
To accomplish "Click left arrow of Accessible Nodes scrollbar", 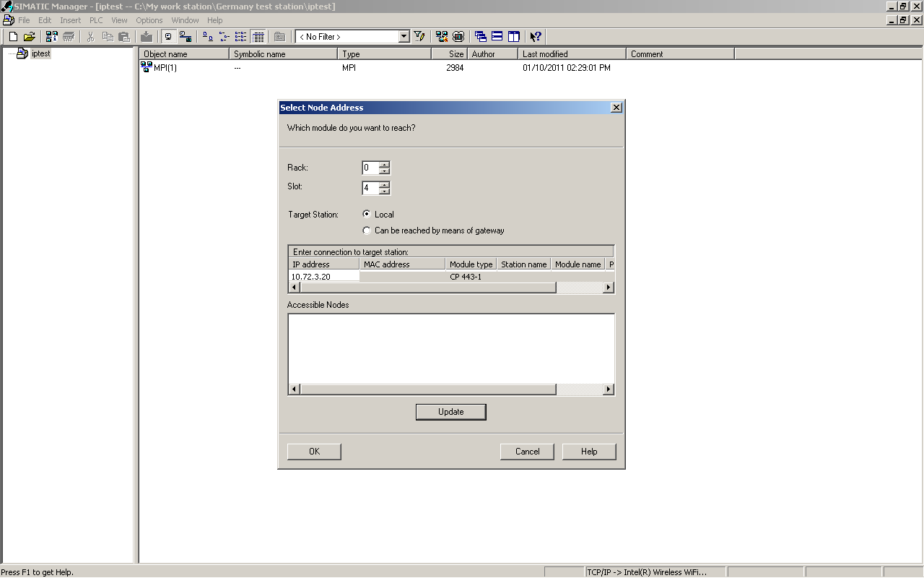I will [x=294, y=389].
